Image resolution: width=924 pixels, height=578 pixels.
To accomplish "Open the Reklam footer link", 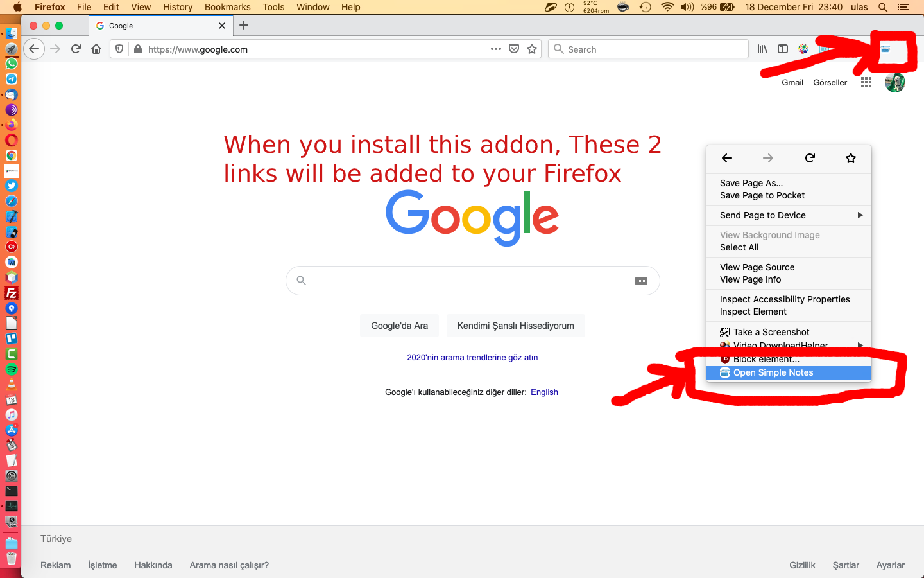I will click(x=56, y=565).
